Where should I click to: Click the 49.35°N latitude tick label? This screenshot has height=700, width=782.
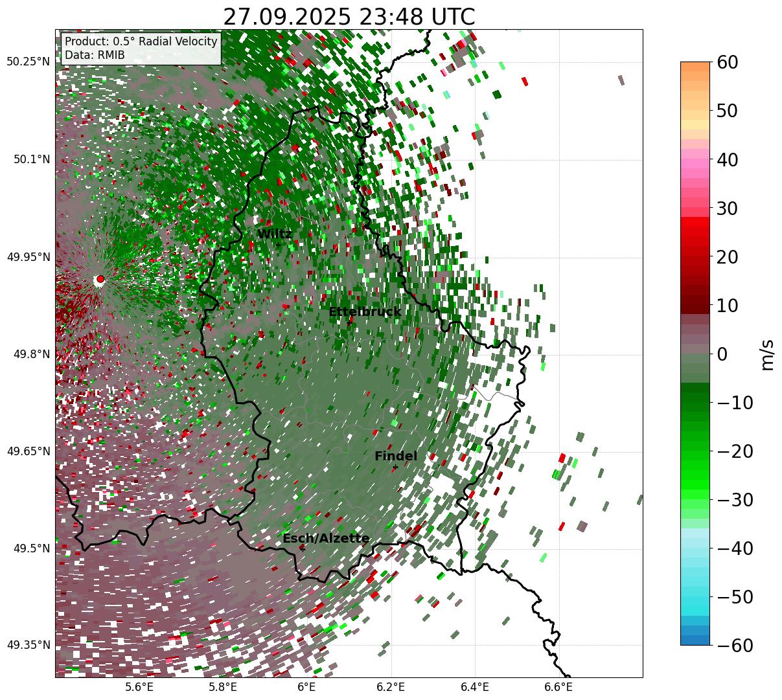pyautogui.click(x=28, y=645)
